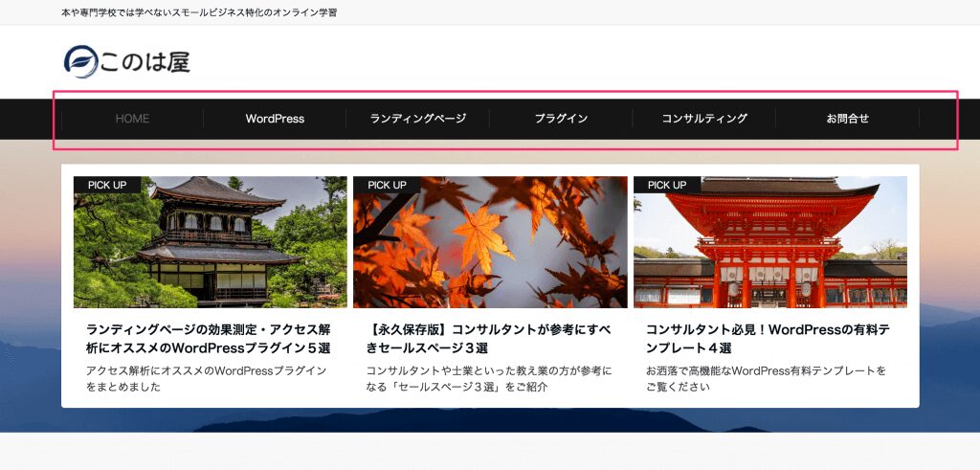980x470 pixels.
Task: Open the 【永久保存版】 sales page article title
Action: click(489, 339)
